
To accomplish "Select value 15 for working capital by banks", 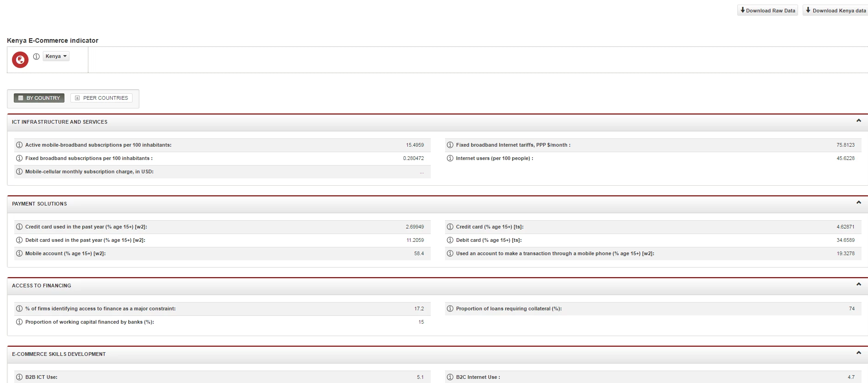I will 421,322.
